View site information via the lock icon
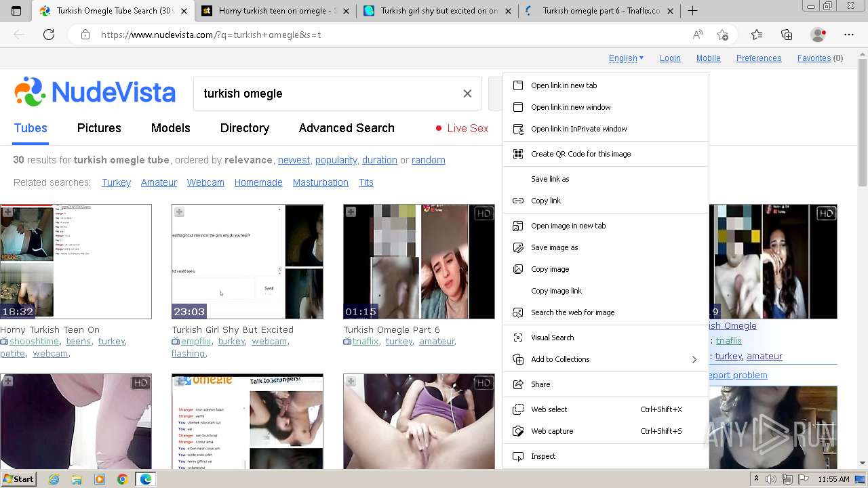Viewport: 868px width, 488px height. 85,35
